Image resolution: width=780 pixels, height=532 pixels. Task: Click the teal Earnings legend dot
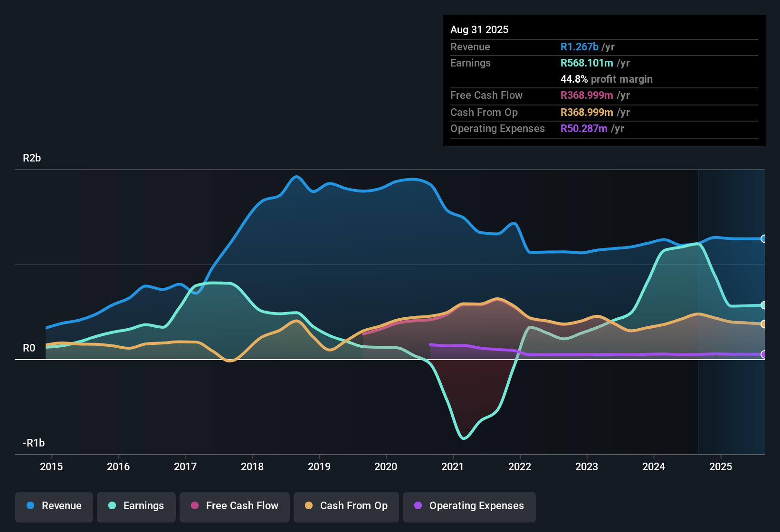(x=112, y=506)
